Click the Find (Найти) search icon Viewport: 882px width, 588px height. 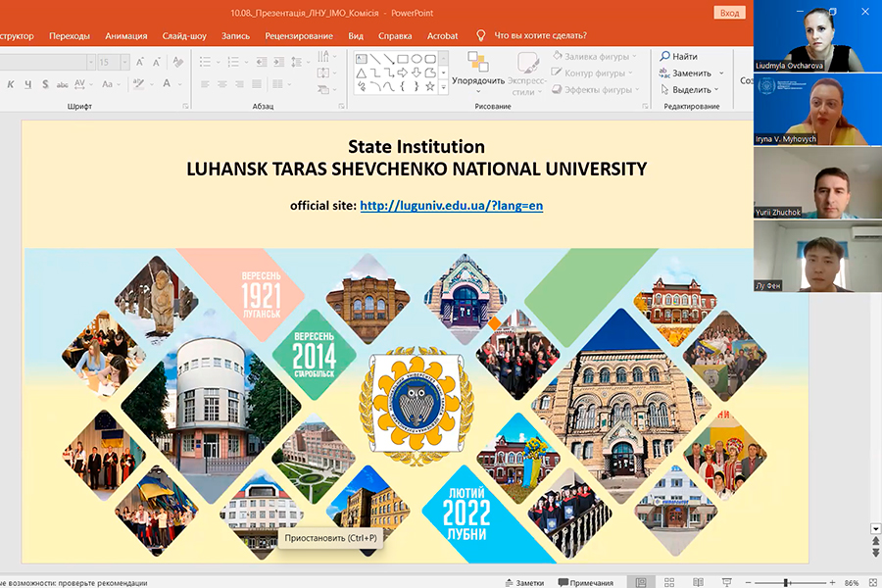coord(665,57)
